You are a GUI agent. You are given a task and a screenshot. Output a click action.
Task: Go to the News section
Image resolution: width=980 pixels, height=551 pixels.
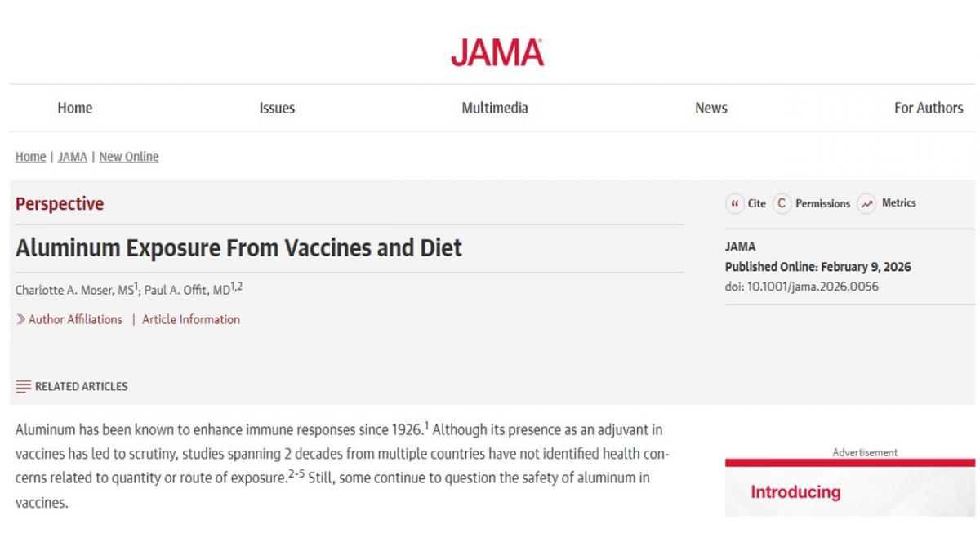tap(710, 108)
